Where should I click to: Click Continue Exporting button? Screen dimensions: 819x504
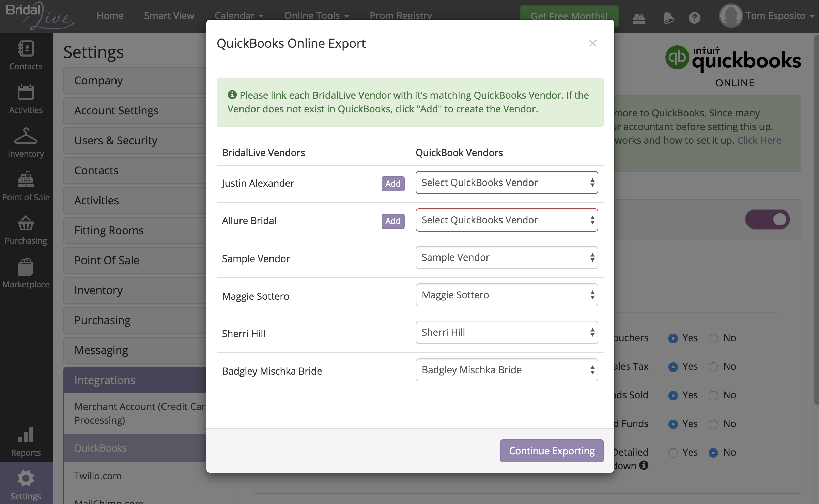pos(551,451)
